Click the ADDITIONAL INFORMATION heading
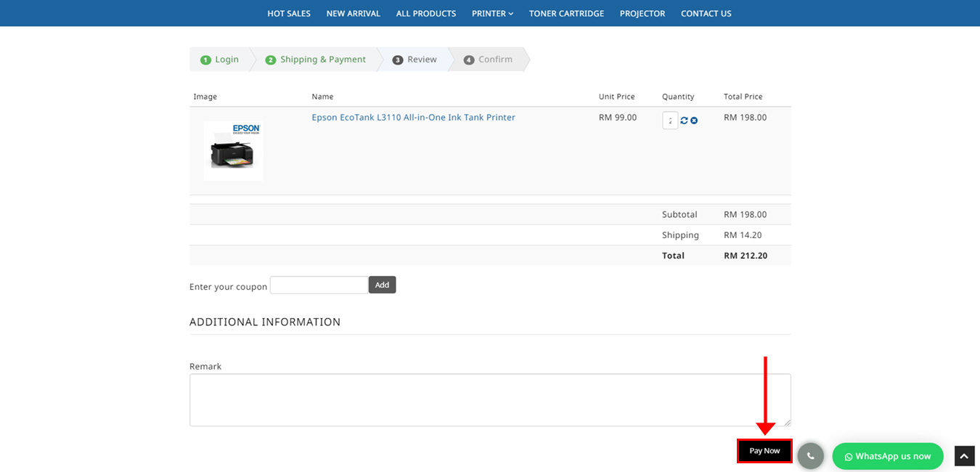The width and height of the screenshot is (980, 472). pos(265,322)
